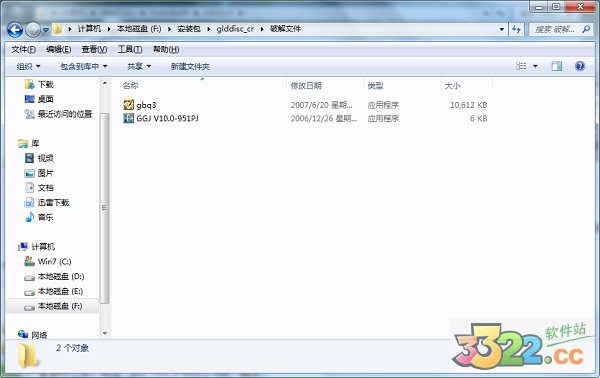Click the blue help icon
This screenshot has width=600, height=378.
pos(580,66)
